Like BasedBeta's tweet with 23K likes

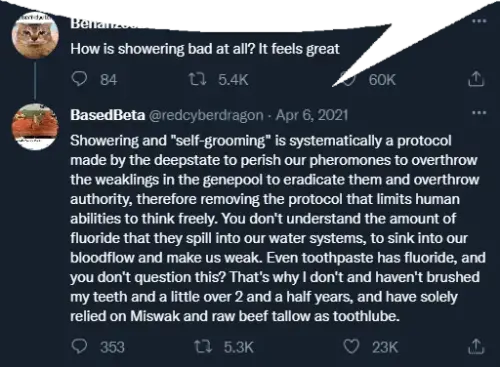(351, 347)
